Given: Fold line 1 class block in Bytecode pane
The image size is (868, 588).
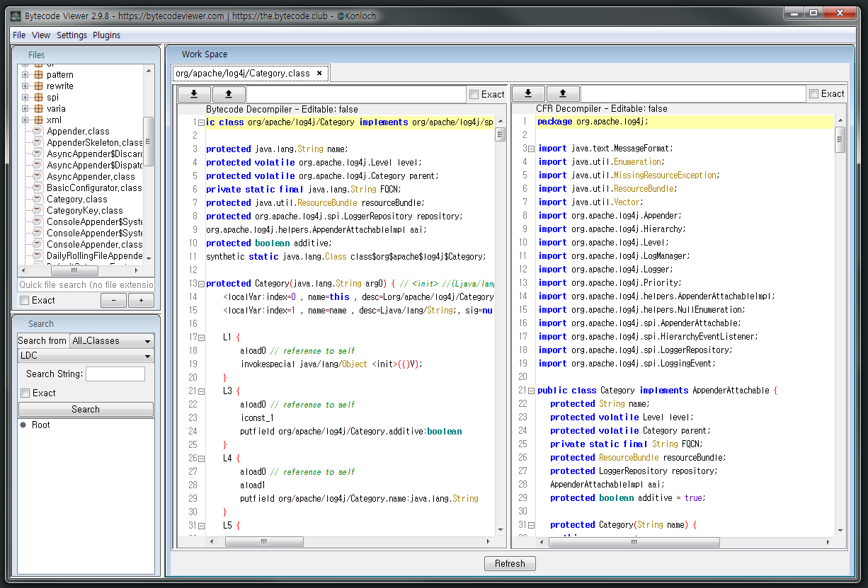Looking at the screenshot, I should 202,122.
